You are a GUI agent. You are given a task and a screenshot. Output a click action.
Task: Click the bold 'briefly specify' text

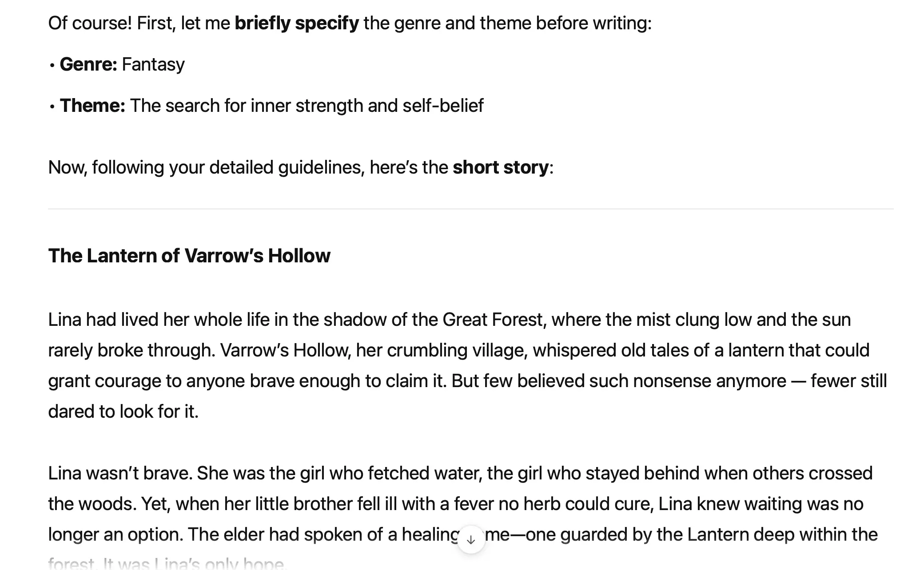(296, 23)
